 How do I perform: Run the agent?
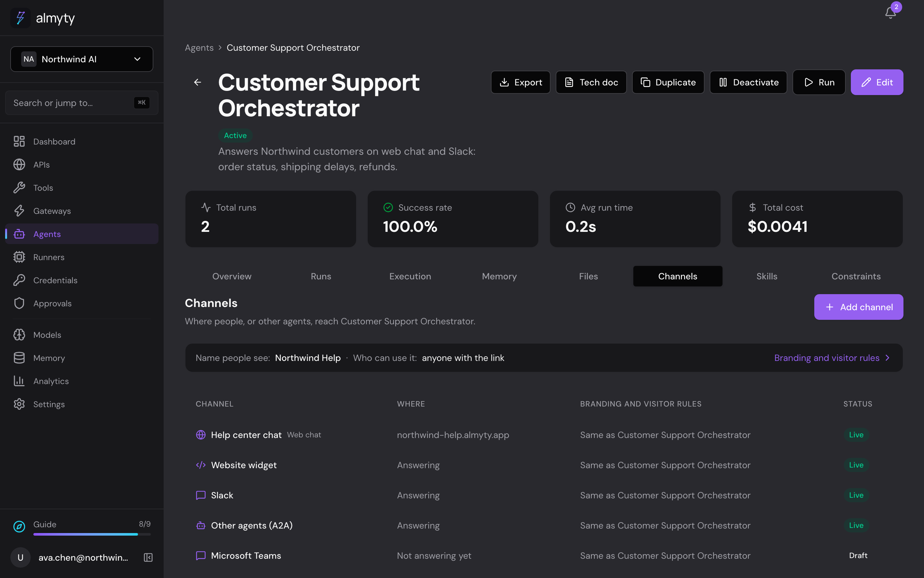click(x=819, y=82)
